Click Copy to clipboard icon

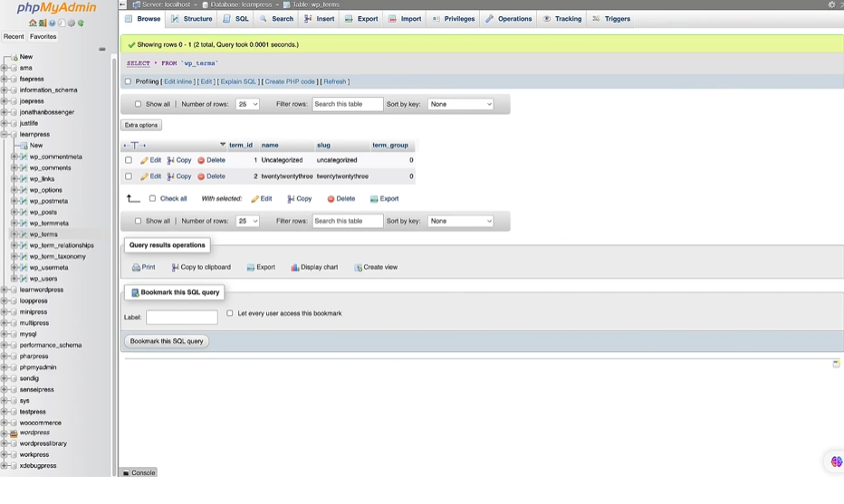[x=175, y=267]
